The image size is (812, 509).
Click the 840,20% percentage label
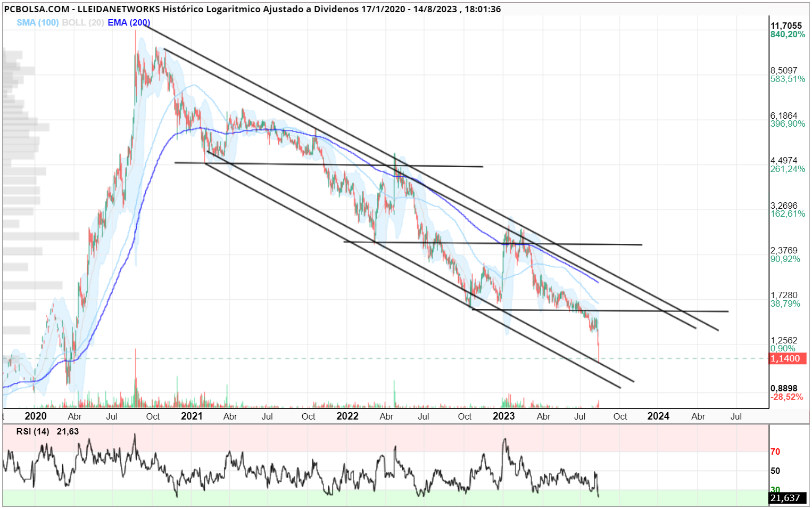788,34
